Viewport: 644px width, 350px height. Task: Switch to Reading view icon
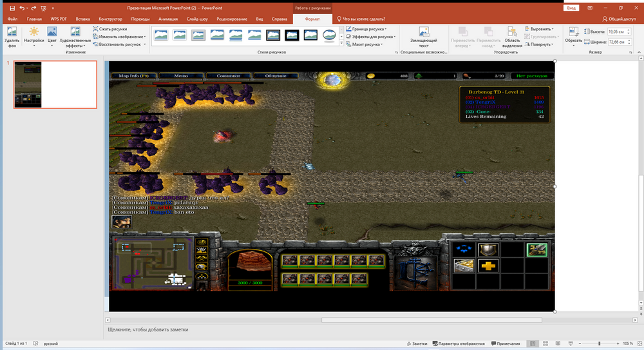pos(558,344)
